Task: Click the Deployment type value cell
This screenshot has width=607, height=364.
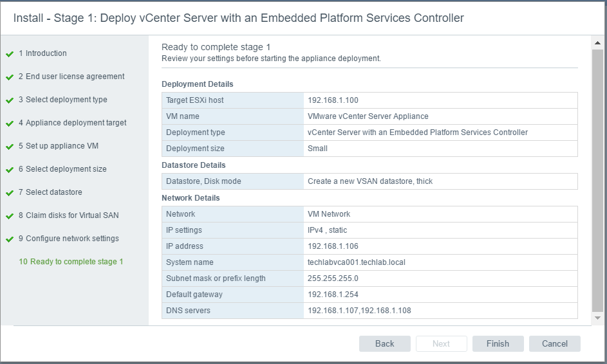Action: 440,132
